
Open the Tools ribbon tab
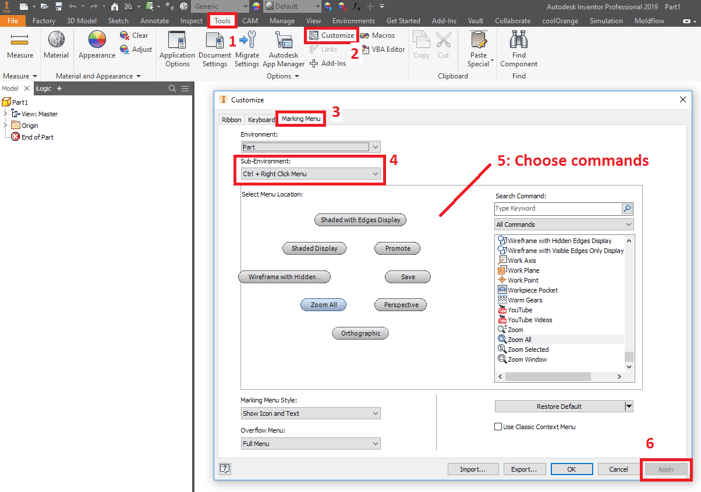tap(222, 21)
